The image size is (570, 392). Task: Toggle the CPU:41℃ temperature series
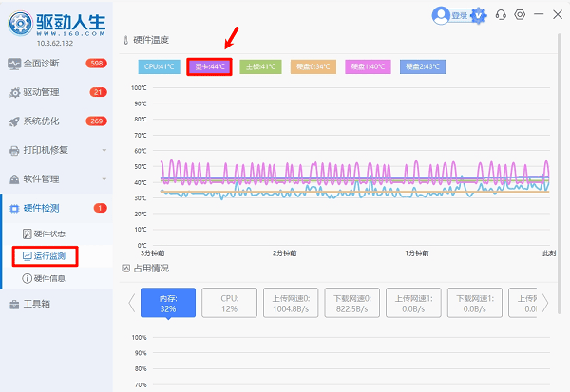[x=160, y=66]
